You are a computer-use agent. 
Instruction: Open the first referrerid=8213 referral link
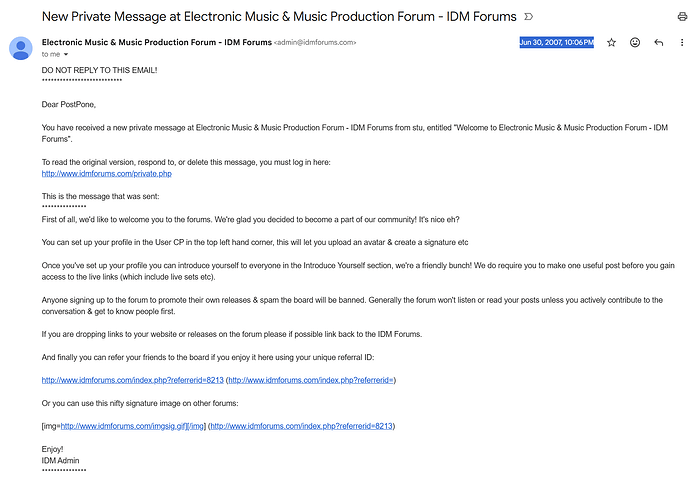pyautogui.click(x=132, y=380)
